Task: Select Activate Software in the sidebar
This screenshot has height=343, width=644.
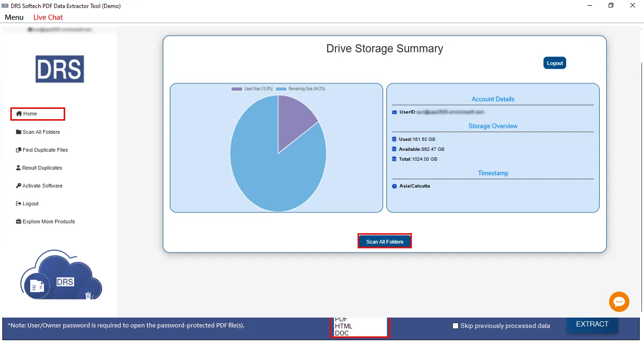Action: (39, 186)
